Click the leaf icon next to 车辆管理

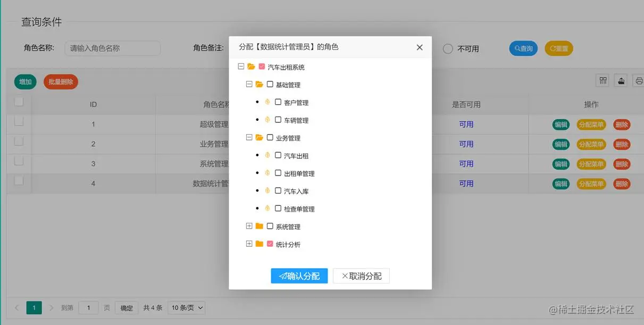267,120
